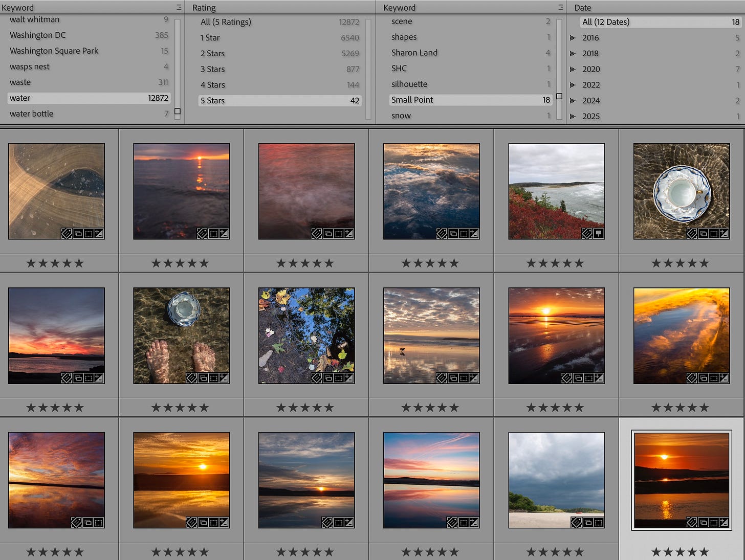745x560 pixels.
Task: Select All (5 Ratings) row
Action: click(280, 22)
